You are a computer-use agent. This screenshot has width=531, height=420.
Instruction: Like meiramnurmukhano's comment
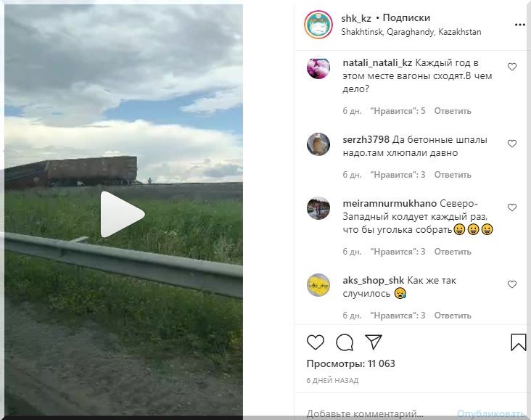(x=512, y=207)
